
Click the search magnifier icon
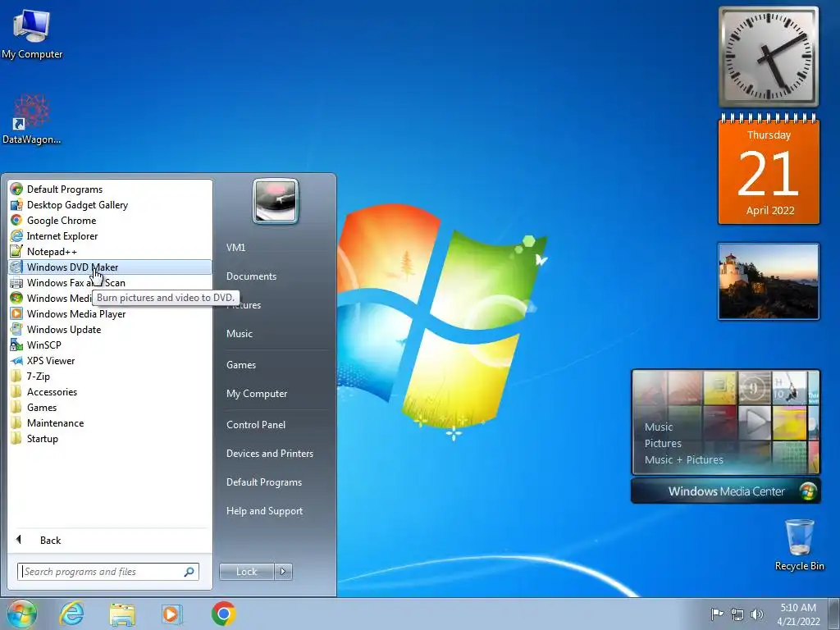[189, 572]
